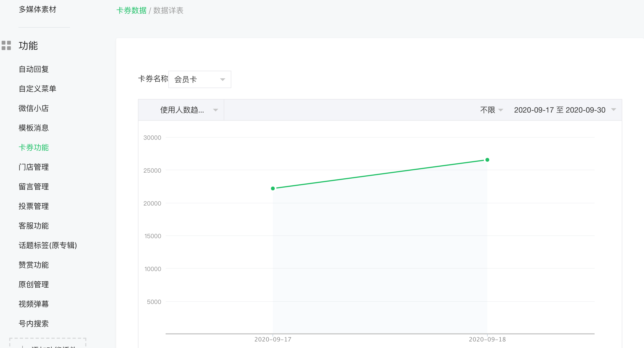
Task: Expand the 使用人数趋势 metric dropdown
Action: tap(188, 110)
